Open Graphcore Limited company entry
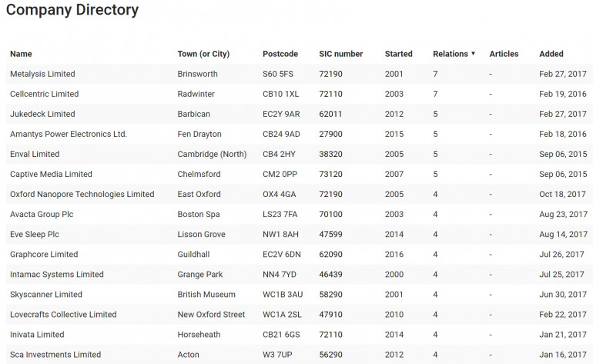Screen dimensions: 593x364 point(44,254)
